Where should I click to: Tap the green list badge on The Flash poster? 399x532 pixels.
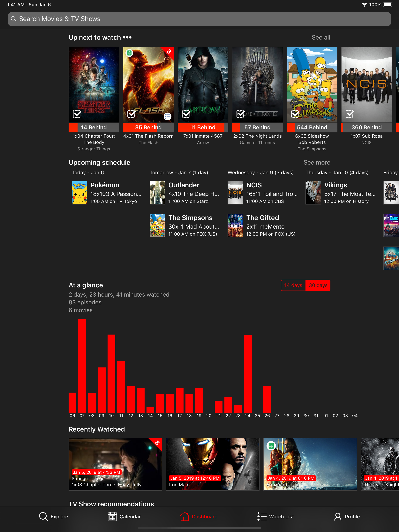130,53
